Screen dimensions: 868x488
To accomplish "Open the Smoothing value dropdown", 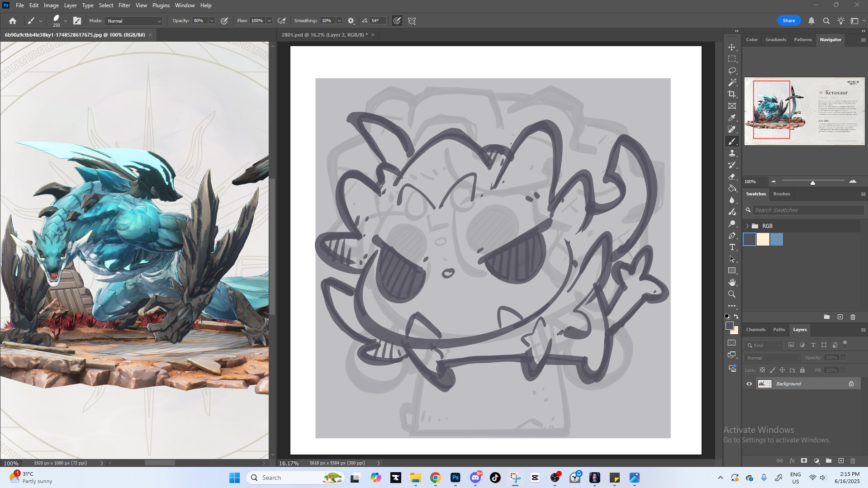I will [339, 21].
